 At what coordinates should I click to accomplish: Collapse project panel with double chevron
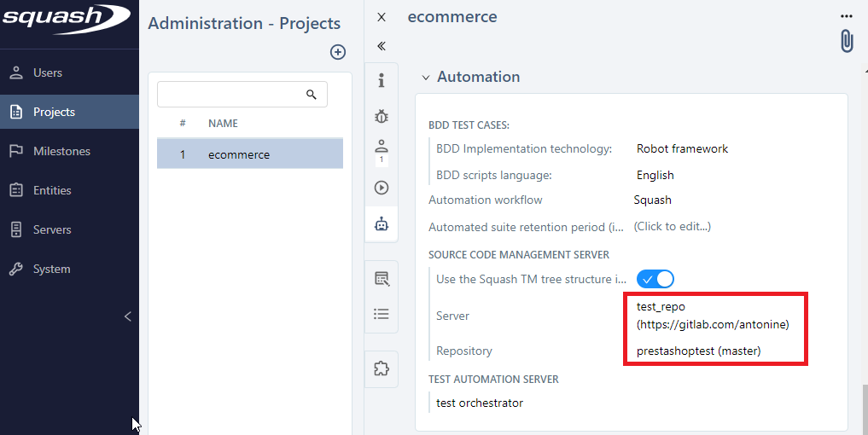(x=382, y=46)
